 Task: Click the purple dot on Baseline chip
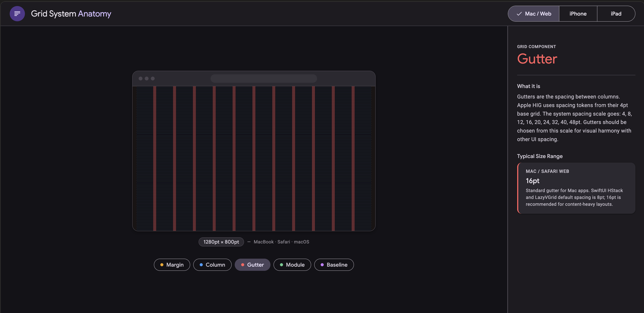click(x=322, y=265)
